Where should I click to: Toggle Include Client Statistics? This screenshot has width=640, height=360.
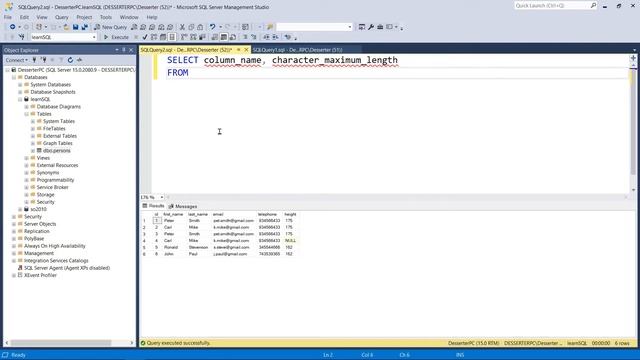coord(202,37)
